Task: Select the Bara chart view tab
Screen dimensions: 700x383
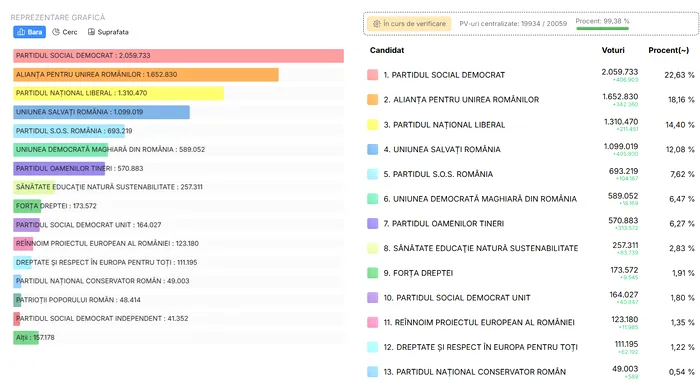Action: (x=29, y=32)
